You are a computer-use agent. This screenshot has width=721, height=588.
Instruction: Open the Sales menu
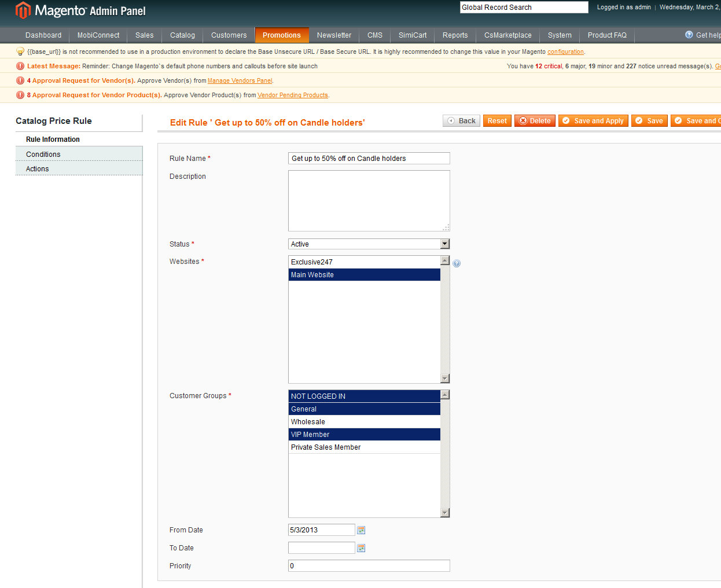pyautogui.click(x=145, y=35)
